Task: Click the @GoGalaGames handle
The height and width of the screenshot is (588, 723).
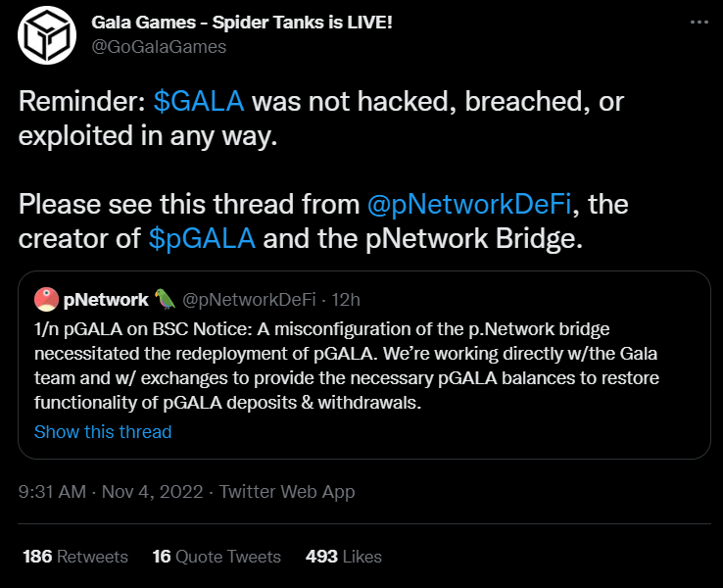Action: (x=159, y=46)
